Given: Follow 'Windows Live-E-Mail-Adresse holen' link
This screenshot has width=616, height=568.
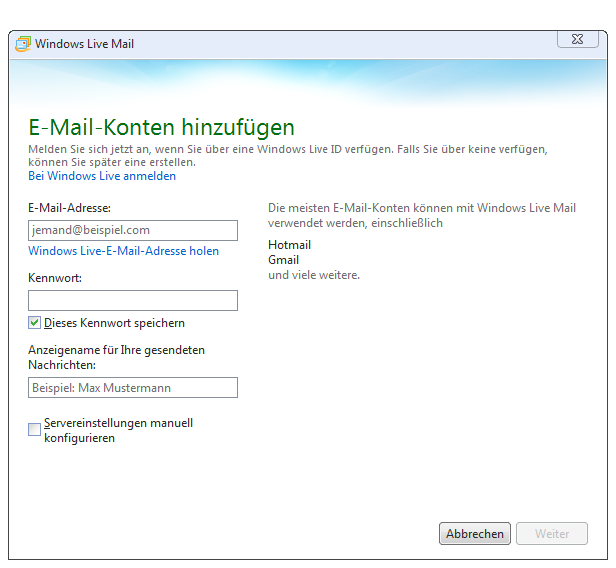Looking at the screenshot, I should click(123, 251).
